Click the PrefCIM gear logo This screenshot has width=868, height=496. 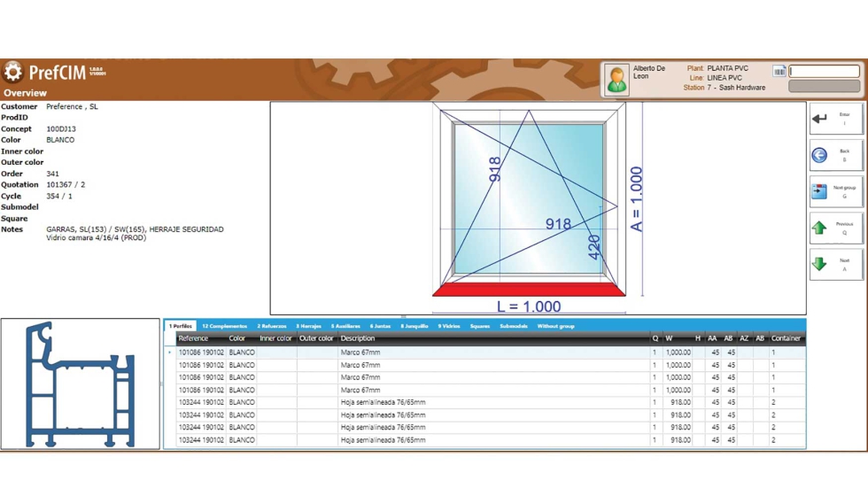pyautogui.click(x=13, y=72)
